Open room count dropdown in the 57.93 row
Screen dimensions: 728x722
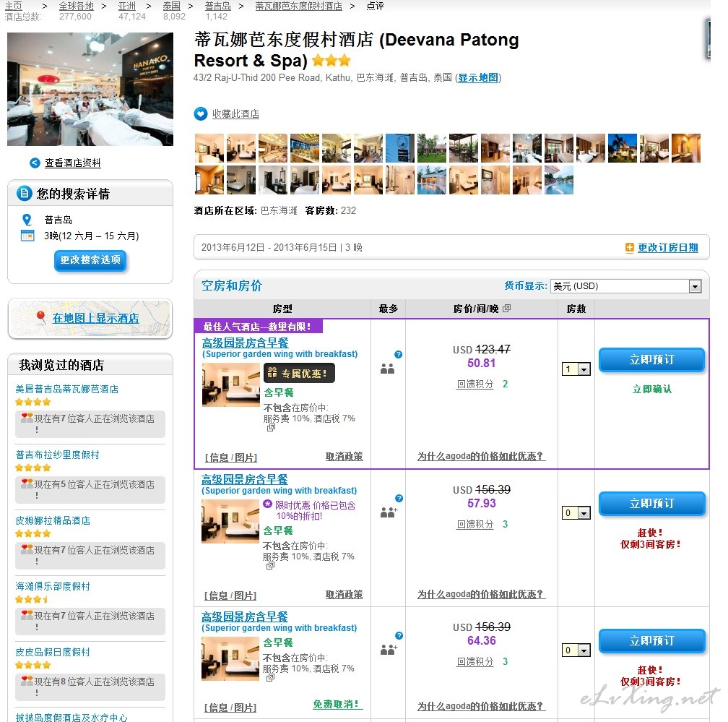pos(576,513)
